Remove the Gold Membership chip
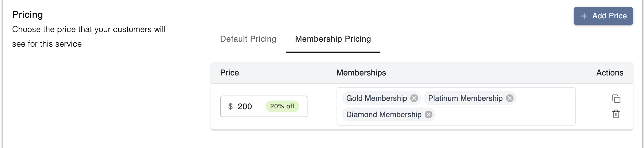 [x=414, y=98]
